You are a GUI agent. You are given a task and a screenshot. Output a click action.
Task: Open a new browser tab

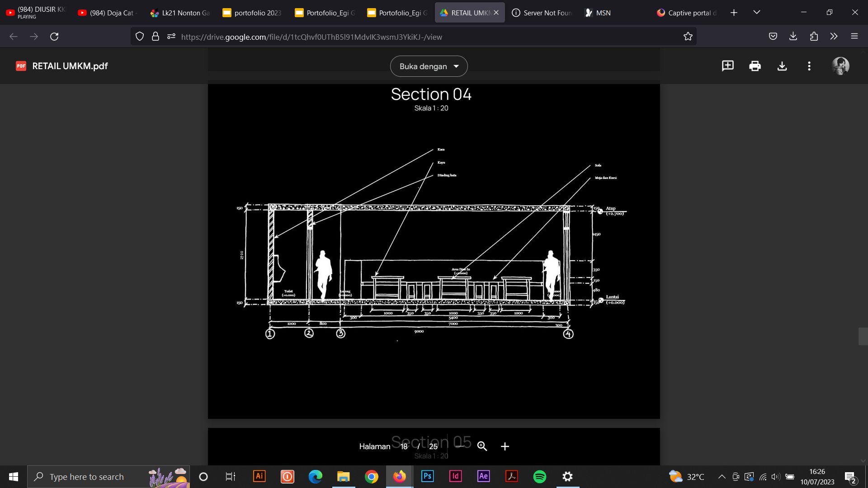tap(734, 13)
